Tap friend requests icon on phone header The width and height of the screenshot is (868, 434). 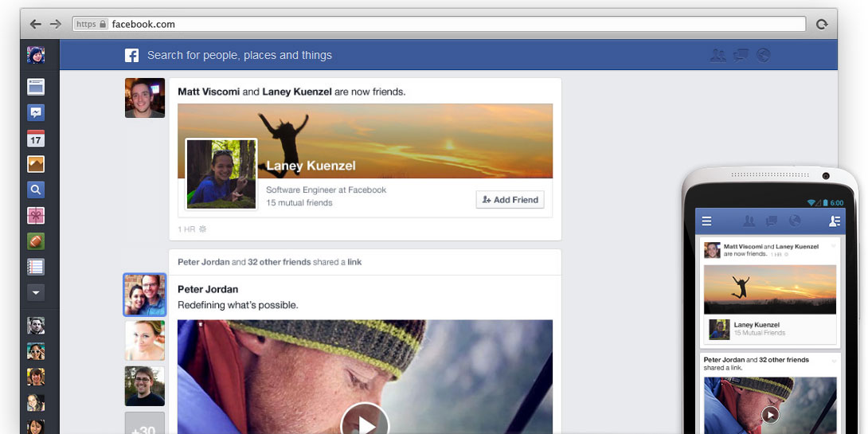(x=749, y=221)
